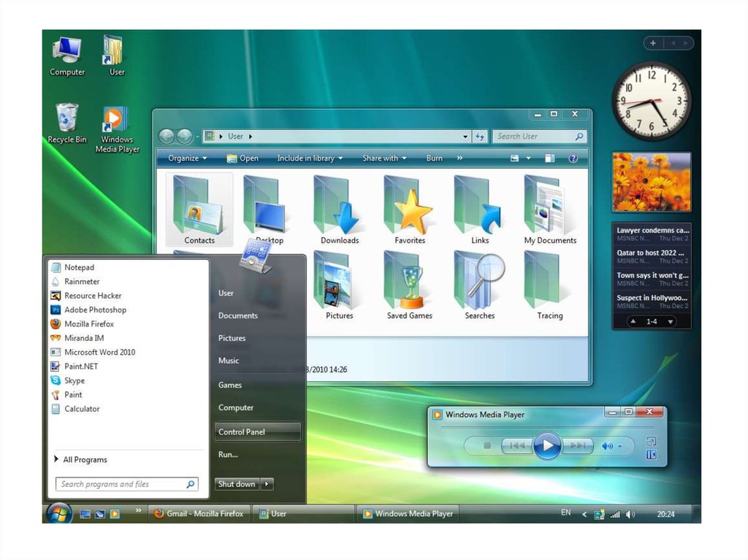The height and width of the screenshot is (560, 748).
Task: Open the Explorer help icon
Action: 573,158
